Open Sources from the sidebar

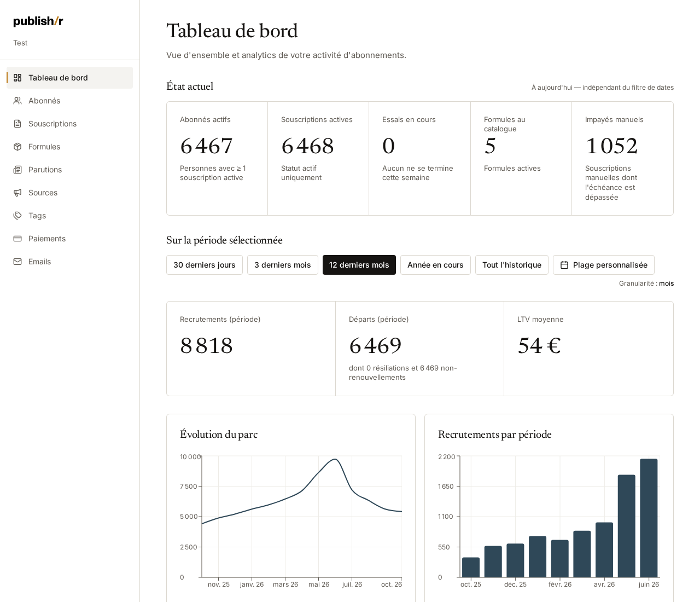pyautogui.click(x=69, y=193)
